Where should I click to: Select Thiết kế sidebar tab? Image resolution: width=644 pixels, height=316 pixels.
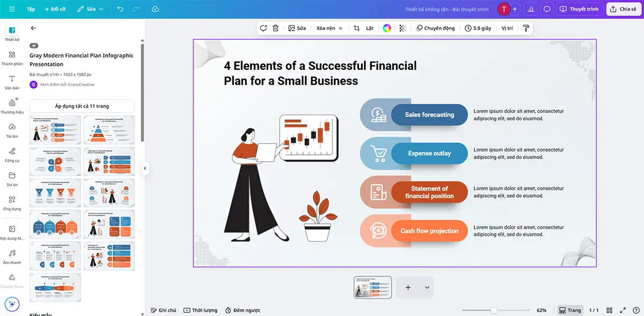(x=12, y=33)
